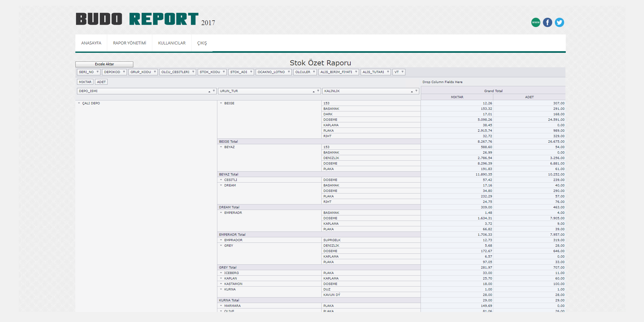Collapse the KURNA product group
The height and width of the screenshot is (322, 644).
221,289
